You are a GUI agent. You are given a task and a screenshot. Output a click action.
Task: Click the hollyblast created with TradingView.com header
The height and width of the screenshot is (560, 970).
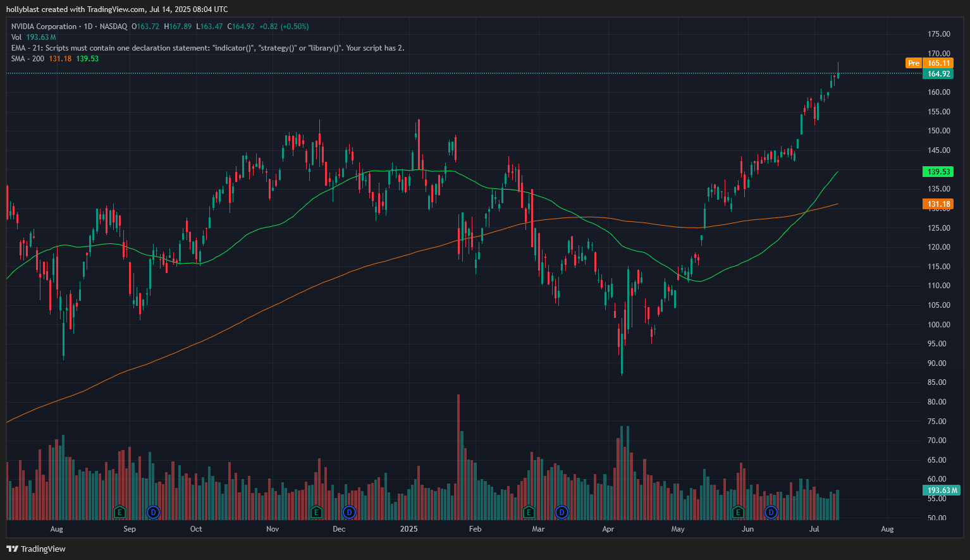click(x=117, y=9)
